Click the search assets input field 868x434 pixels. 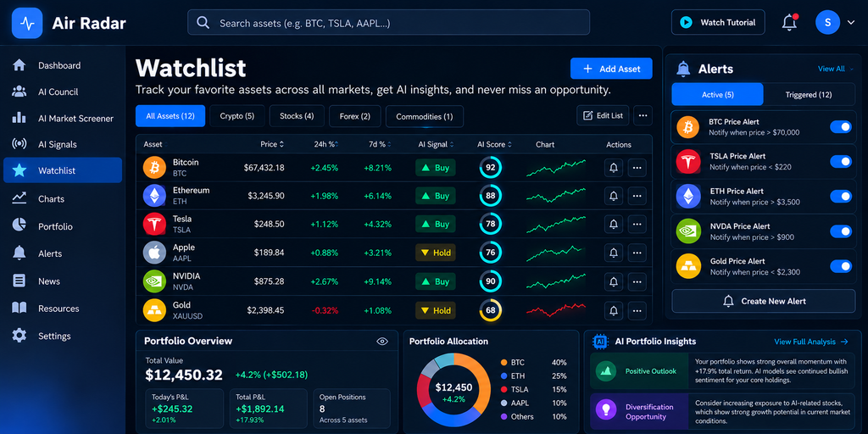pos(388,23)
